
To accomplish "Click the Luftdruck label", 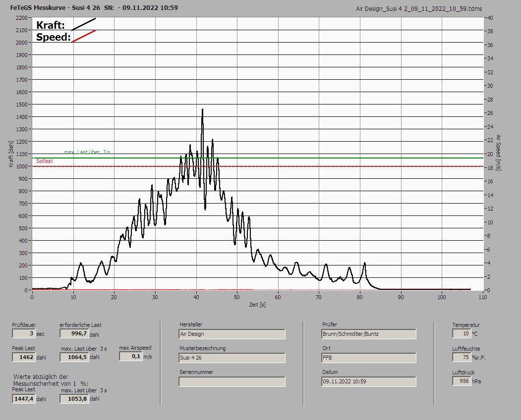I will tap(463, 372).
